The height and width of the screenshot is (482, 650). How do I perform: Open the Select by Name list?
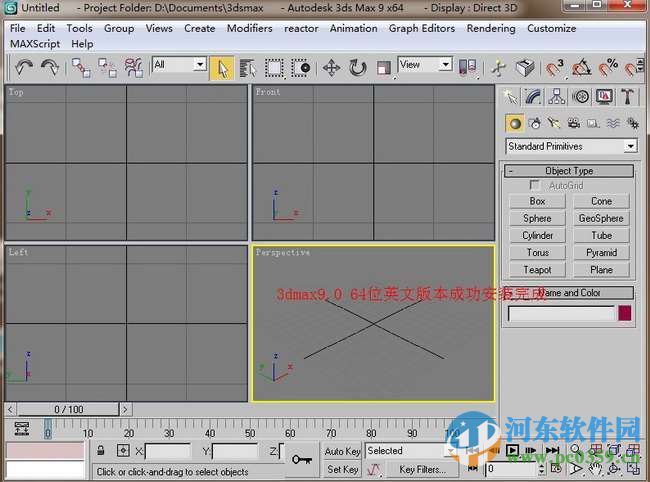point(248,68)
